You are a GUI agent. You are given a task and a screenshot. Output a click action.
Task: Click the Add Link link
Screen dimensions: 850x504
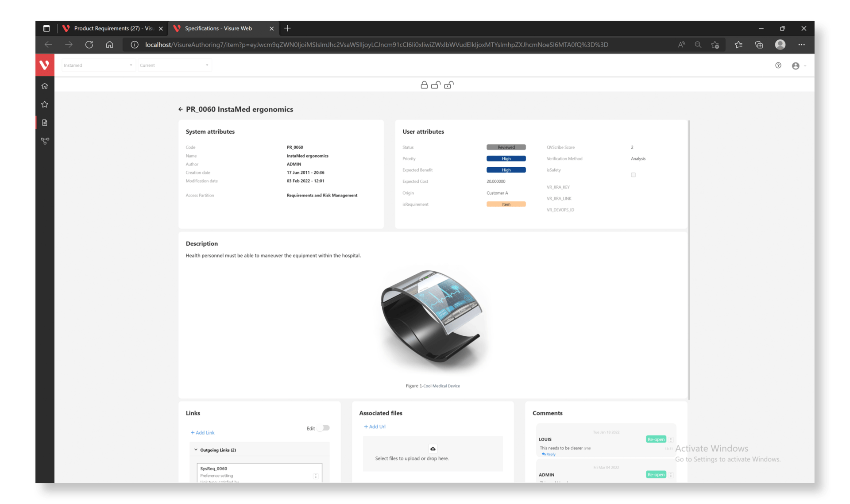tap(203, 433)
